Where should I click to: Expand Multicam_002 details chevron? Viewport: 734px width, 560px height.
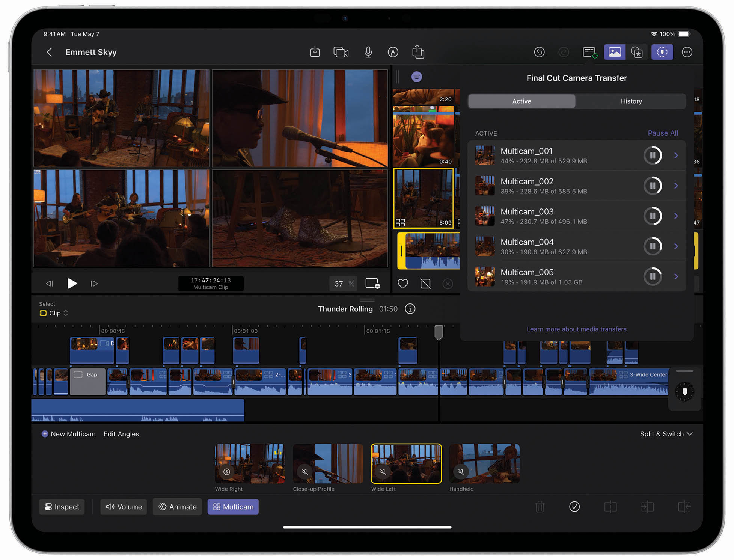[x=676, y=186]
